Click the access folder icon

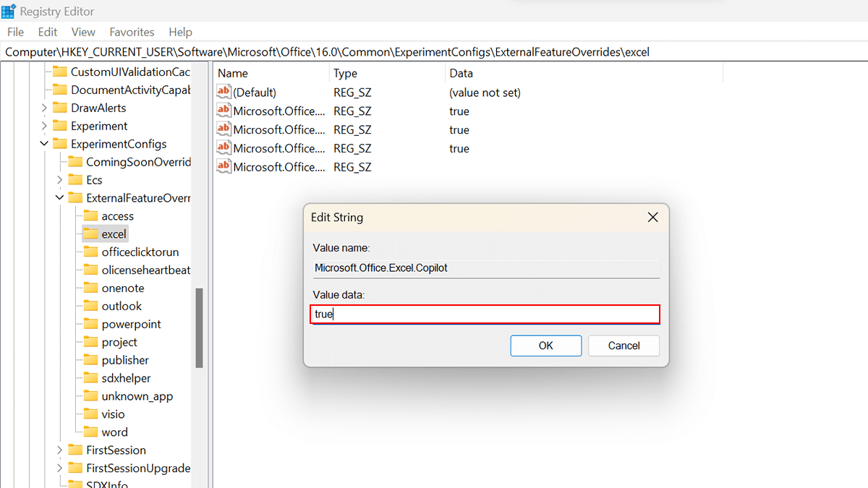(x=90, y=216)
